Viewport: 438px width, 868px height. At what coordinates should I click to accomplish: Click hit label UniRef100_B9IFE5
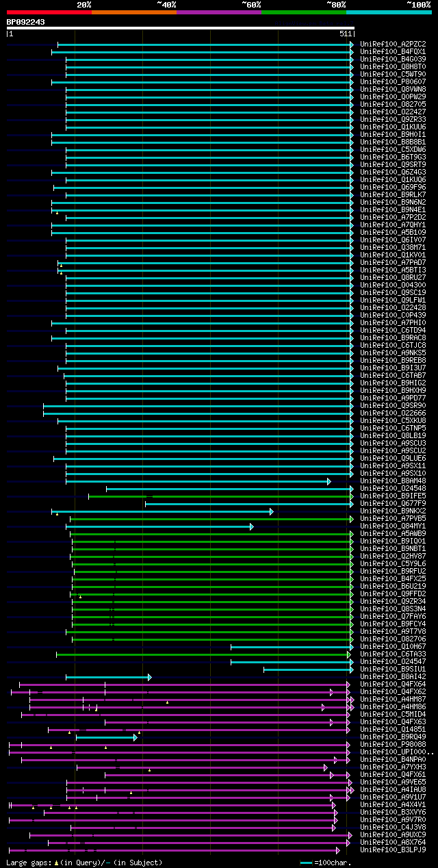pyautogui.click(x=393, y=496)
